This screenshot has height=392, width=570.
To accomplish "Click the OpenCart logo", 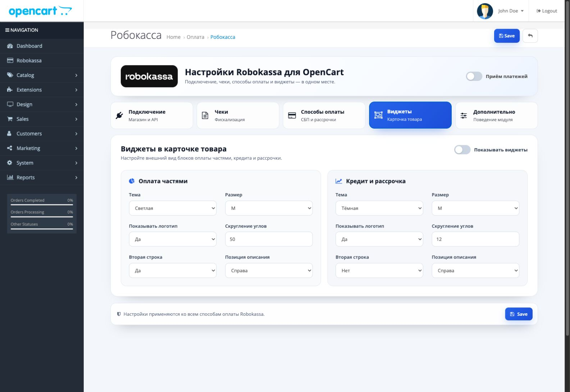I will coord(40,11).
